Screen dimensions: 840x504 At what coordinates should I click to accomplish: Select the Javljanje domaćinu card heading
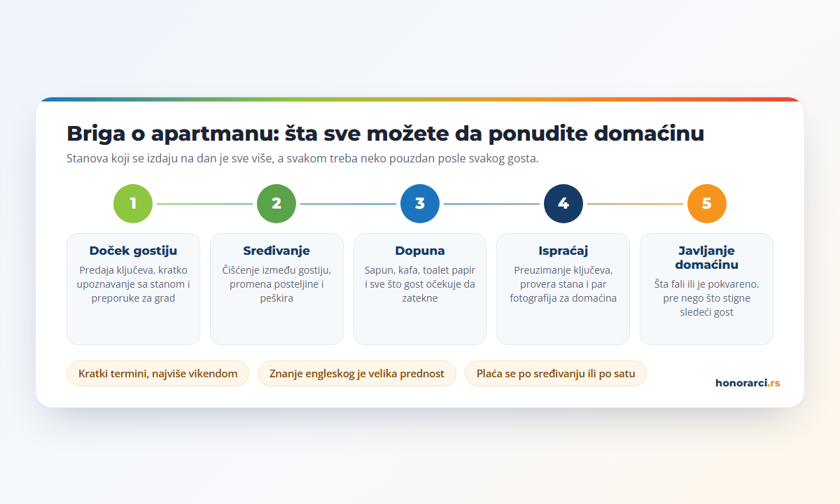707,258
